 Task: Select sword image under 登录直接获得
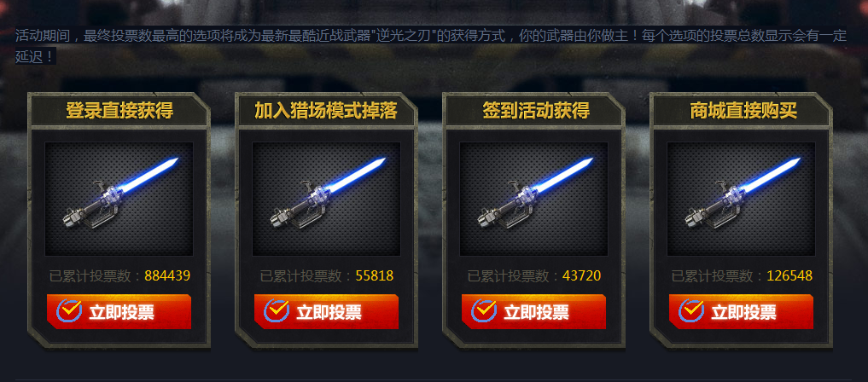(x=119, y=199)
